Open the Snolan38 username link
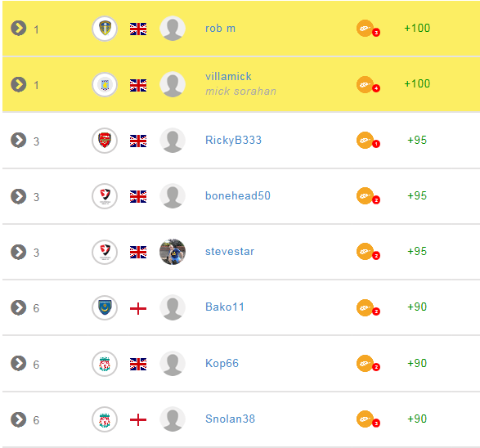The image size is (480, 448). (231, 419)
